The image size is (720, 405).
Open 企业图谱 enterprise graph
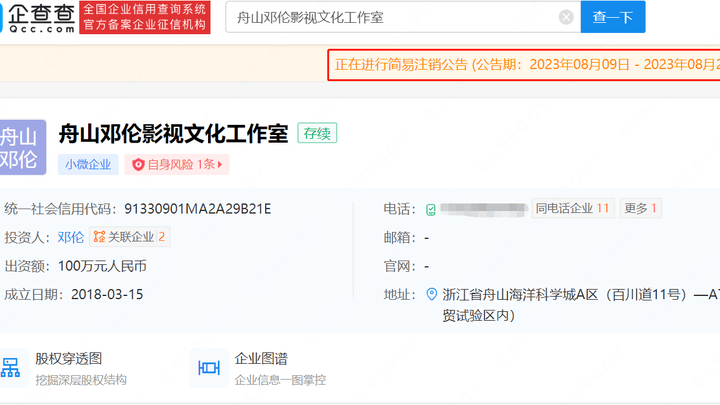[x=261, y=359]
